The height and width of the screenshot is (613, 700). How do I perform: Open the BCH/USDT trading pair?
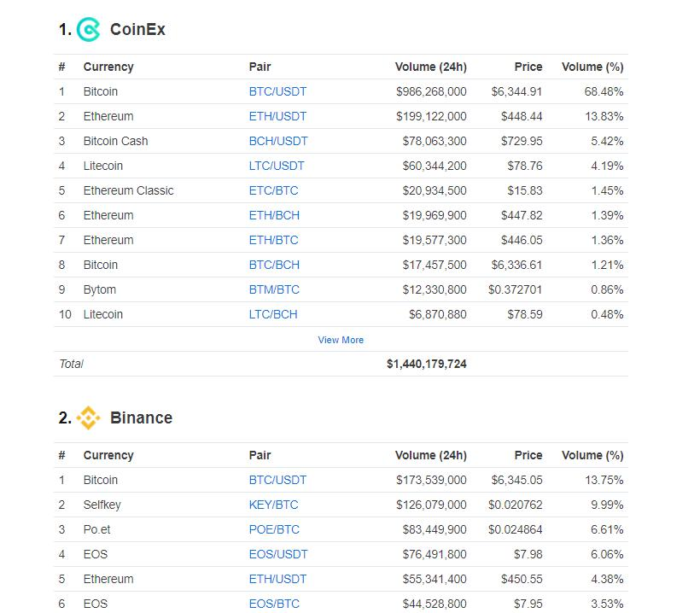(x=278, y=141)
